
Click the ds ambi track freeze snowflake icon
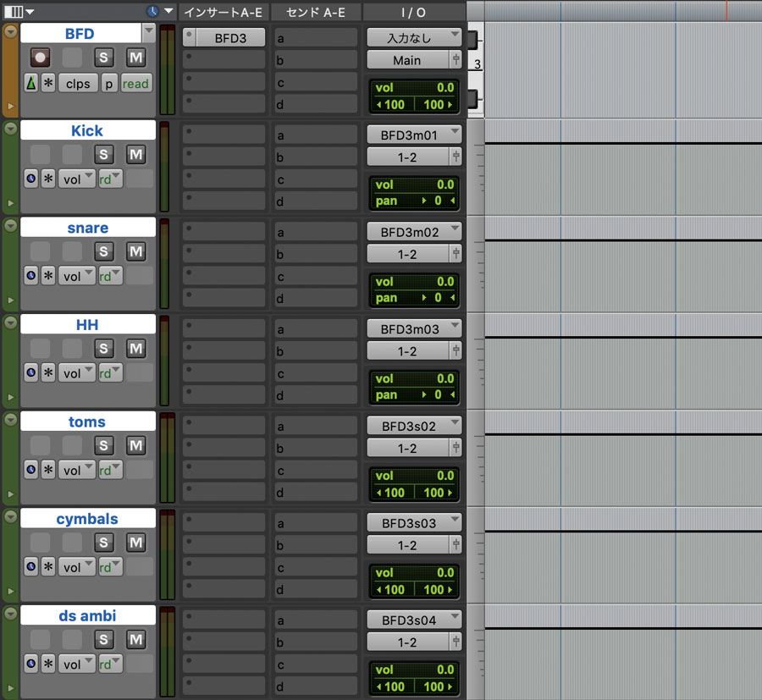[48, 664]
